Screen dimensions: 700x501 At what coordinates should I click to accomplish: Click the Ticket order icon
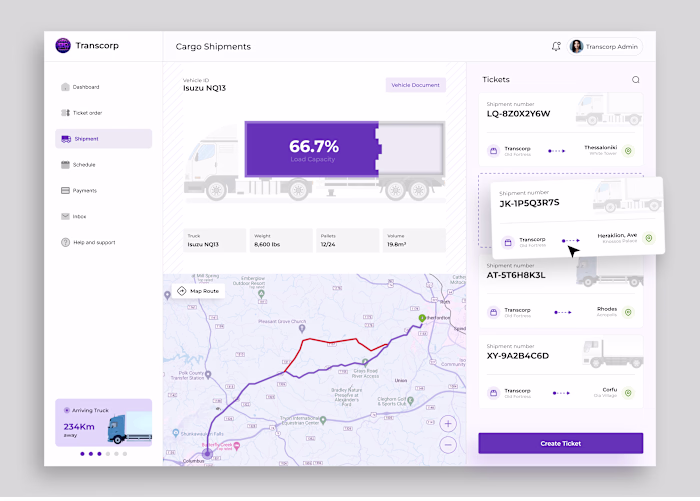(x=65, y=113)
